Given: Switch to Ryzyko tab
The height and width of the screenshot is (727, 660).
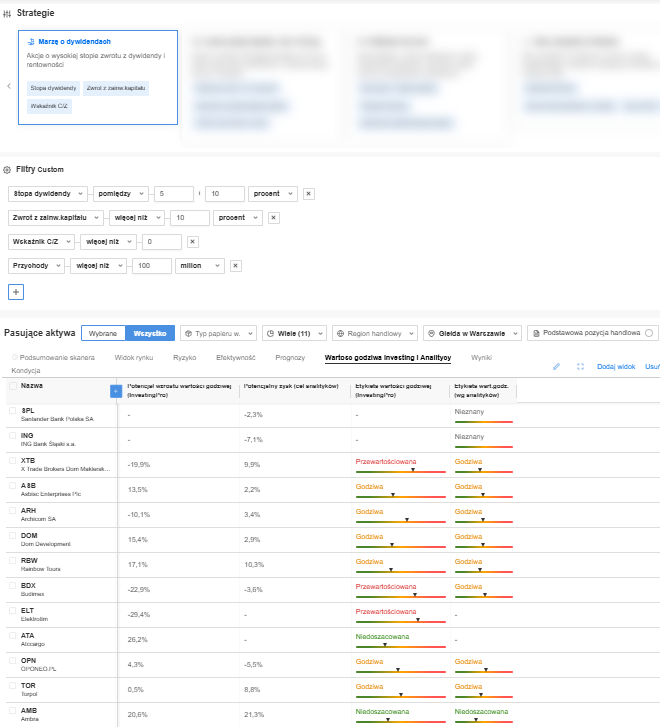Looking at the screenshot, I should coord(185,357).
